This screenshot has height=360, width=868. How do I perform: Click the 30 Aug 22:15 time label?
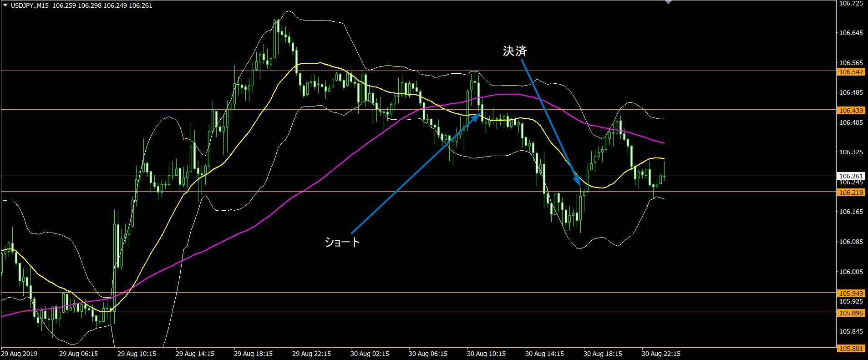tap(661, 354)
